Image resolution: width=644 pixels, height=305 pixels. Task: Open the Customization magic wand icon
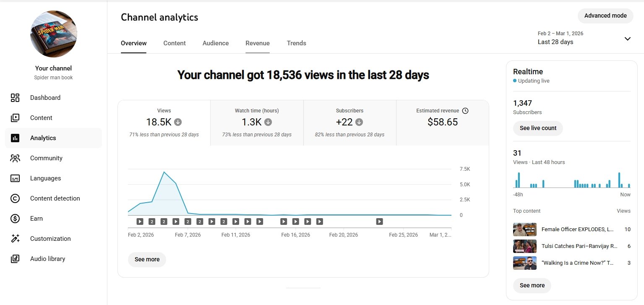(x=15, y=239)
